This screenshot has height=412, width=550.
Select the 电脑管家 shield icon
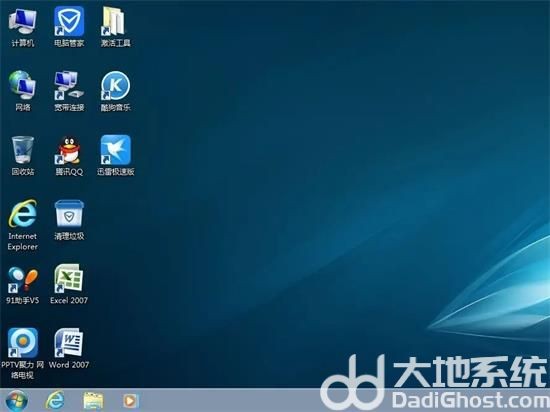tap(69, 21)
